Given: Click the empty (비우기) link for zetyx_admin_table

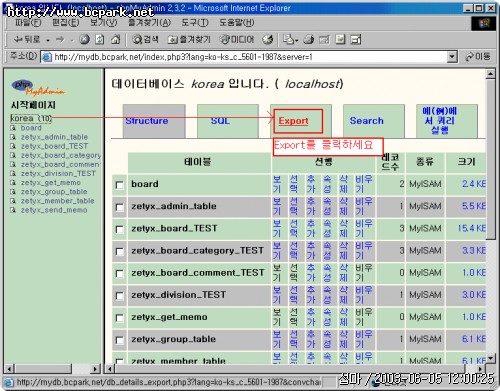Looking at the screenshot, I should click(x=363, y=206).
